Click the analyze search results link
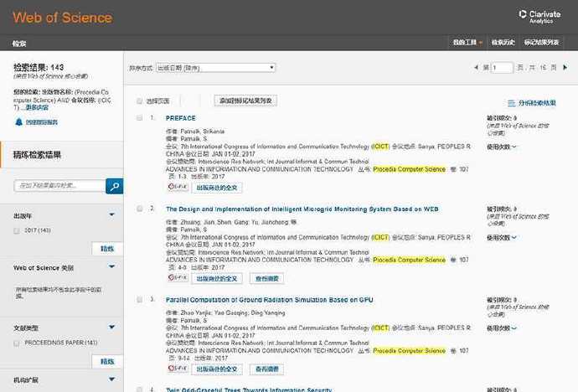Image resolution: width=578 pixels, height=392 pixels. (x=537, y=103)
